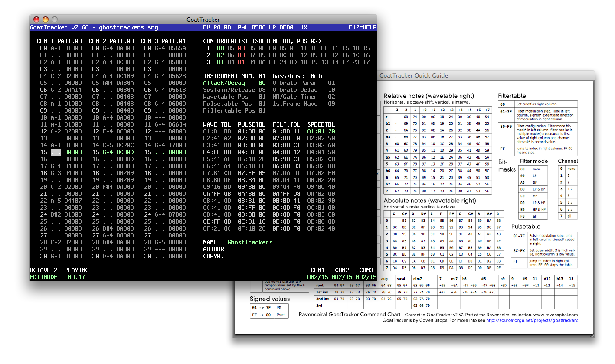Click FILT.TBL row 05:90 C1
615x364 pixels.
coord(286,159)
